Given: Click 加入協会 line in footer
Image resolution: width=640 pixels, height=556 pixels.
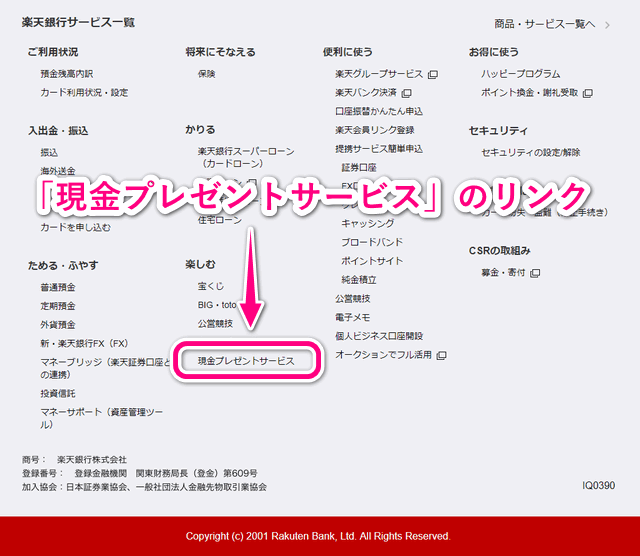Looking at the screenshot, I should pos(144,487).
